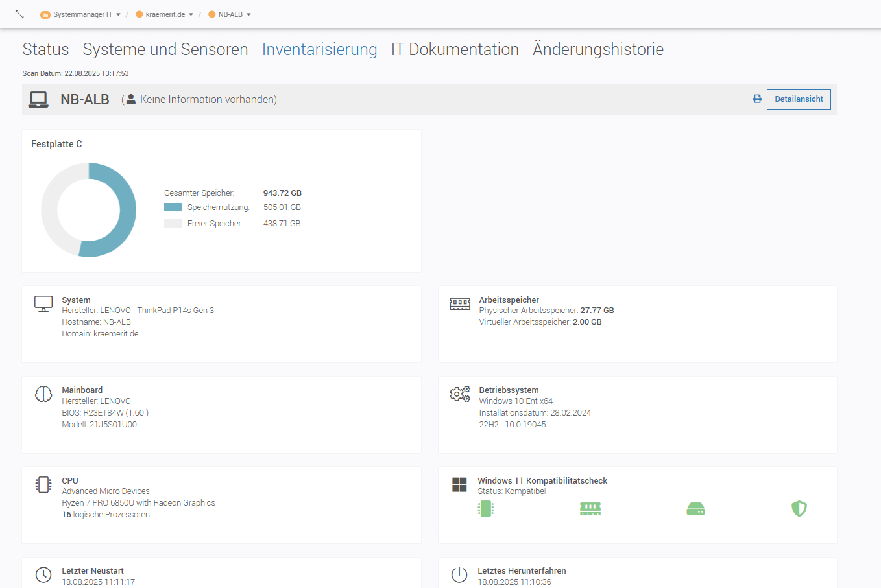The height and width of the screenshot is (588, 881).
Task: Click the green security shield icon
Action: tap(799, 509)
